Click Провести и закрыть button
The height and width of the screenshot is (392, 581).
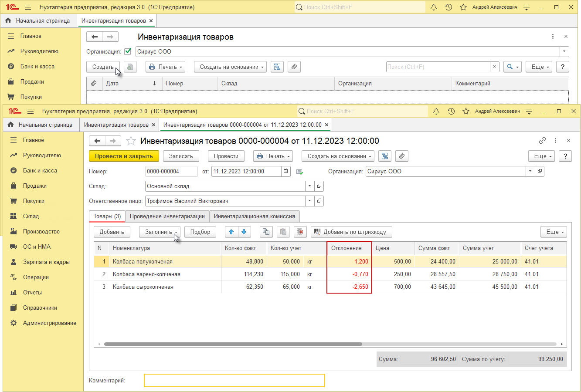click(124, 156)
